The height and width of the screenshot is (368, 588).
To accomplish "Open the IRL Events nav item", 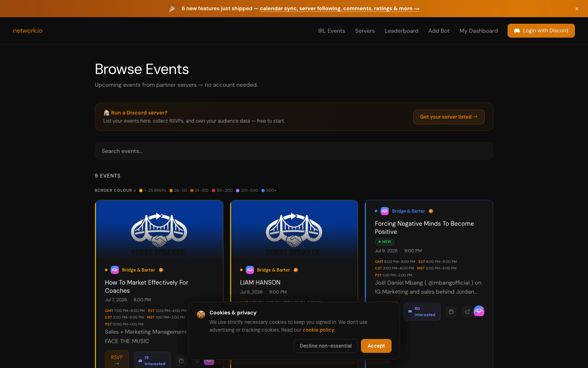I will tap(332, 31).
